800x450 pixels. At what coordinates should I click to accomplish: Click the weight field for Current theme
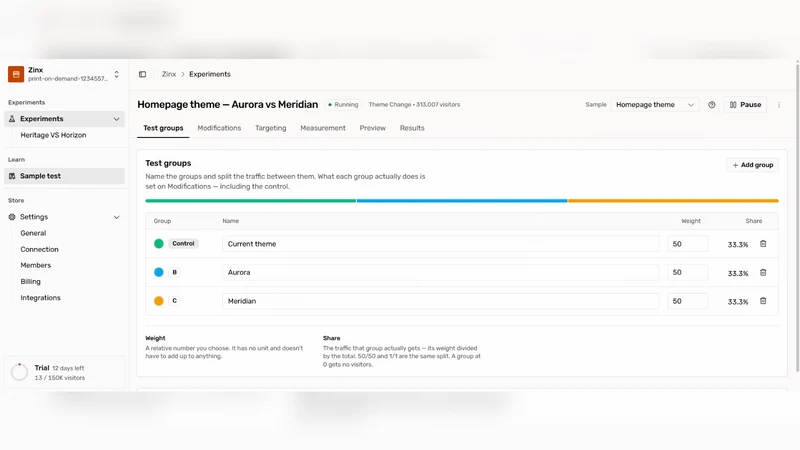click(687, 244)
